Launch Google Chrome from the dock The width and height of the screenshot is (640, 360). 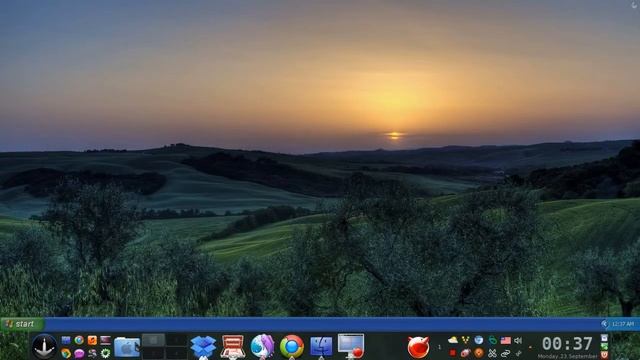click(292, 347)
